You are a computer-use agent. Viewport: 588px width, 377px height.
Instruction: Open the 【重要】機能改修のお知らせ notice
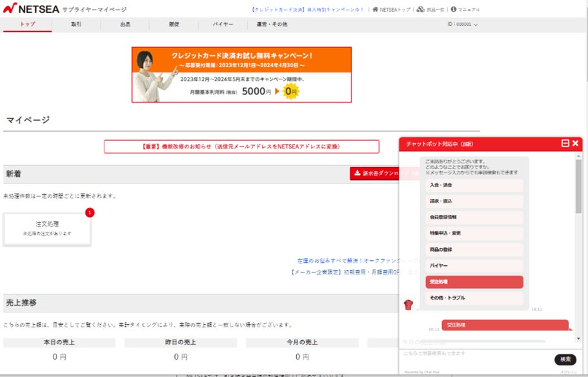(x=241, y=147)
